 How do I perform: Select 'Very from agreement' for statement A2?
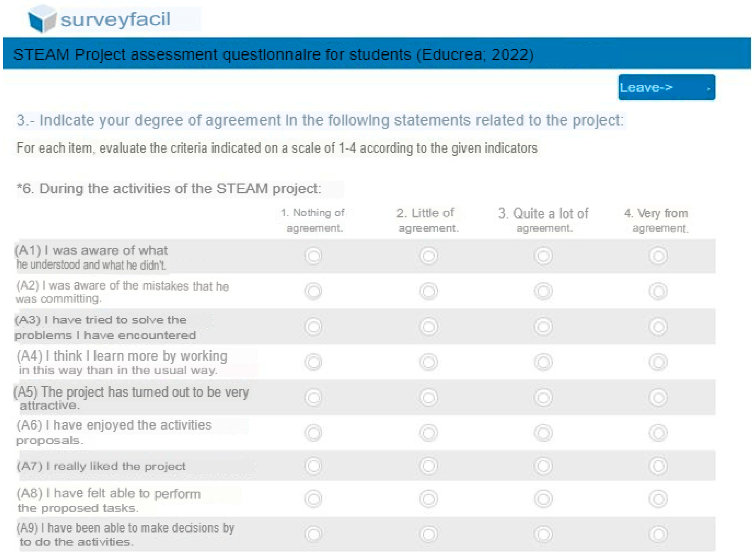[x=658, y=291]
